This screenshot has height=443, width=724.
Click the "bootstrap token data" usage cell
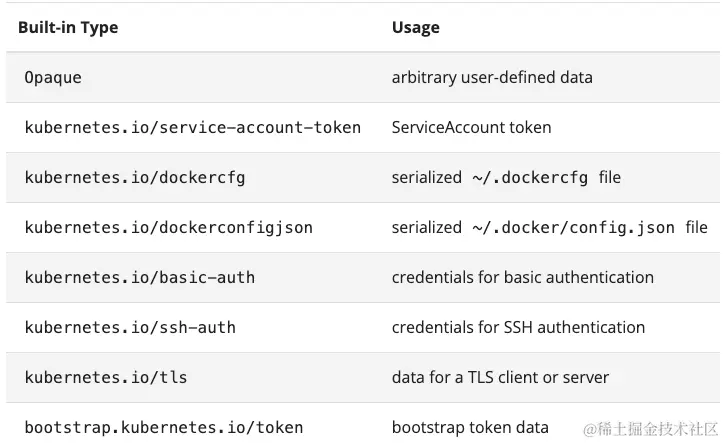[x=470, y=427]
